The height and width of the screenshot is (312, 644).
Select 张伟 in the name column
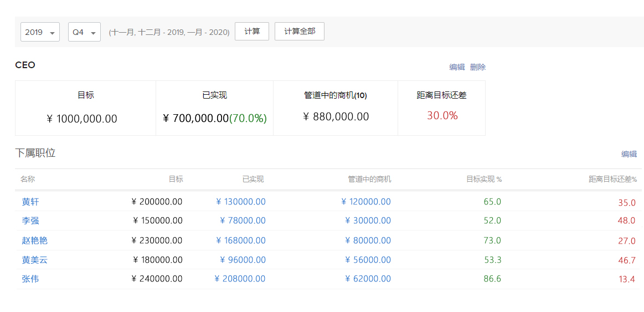(x=30, y=279)
